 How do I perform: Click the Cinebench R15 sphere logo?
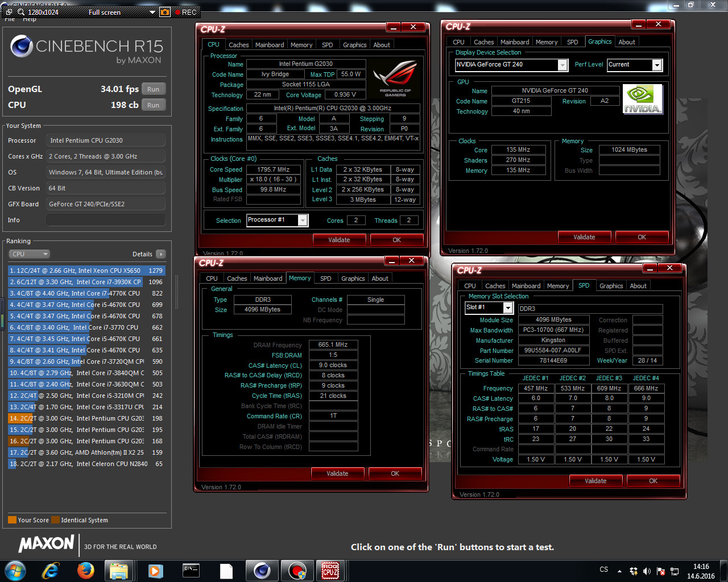tap(21, 46)
